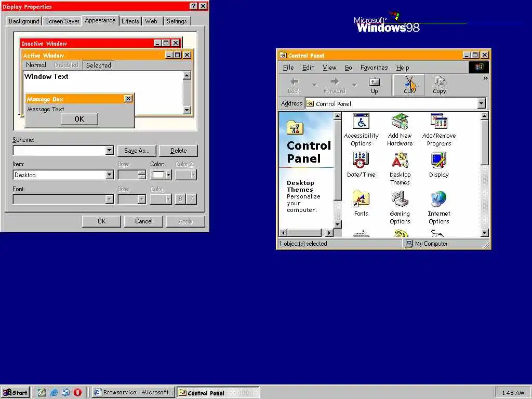Click the Windows logo throbber in Control Panel
The image size is (532, 399).
click(x=478, y=67)
